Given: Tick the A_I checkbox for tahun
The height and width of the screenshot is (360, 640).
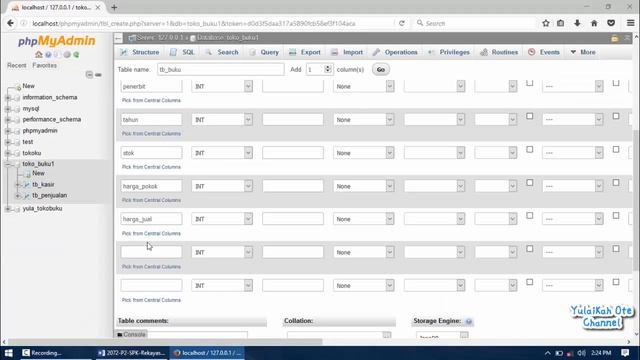Looking at the screenshot, I should [616, 116].
